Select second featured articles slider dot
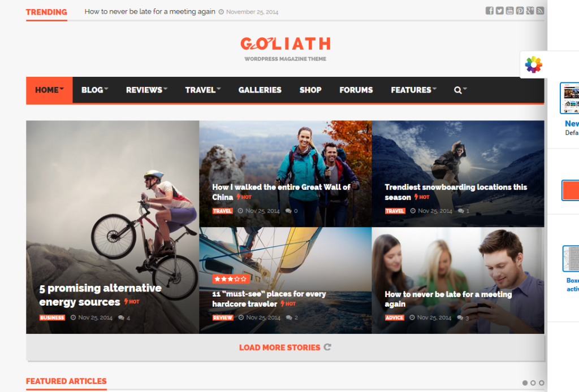Image resolution: width=579 pixels, height=392 pixels. [533, 383]
